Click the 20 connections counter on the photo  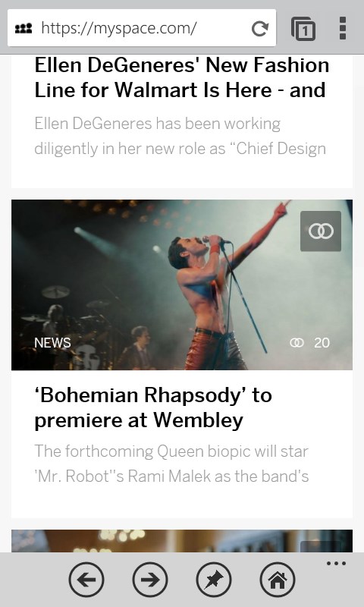click(x=310, y=343)
